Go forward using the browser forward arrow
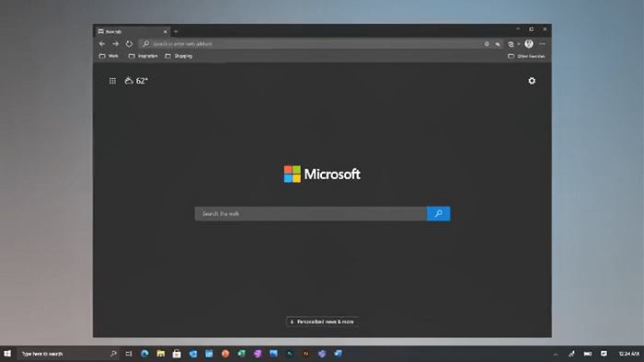The height and width of the screenshot is (362, 644). click(116, 44)
